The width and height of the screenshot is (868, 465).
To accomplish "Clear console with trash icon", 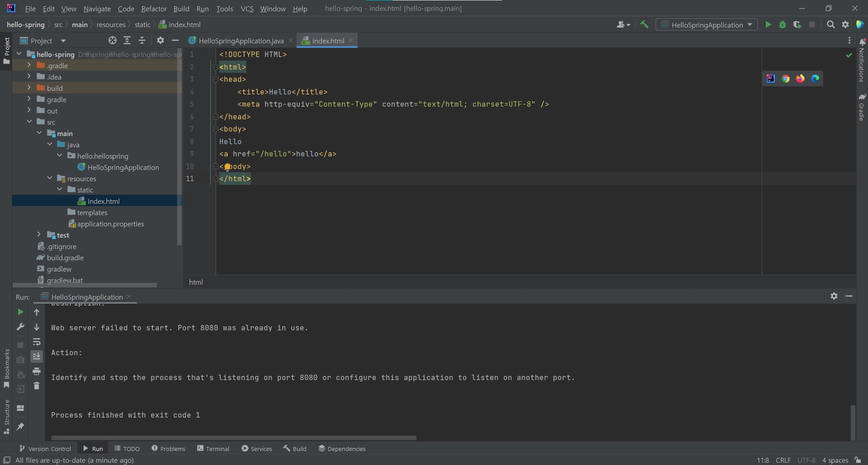I will pyautogui.click(x=37, y=386).
